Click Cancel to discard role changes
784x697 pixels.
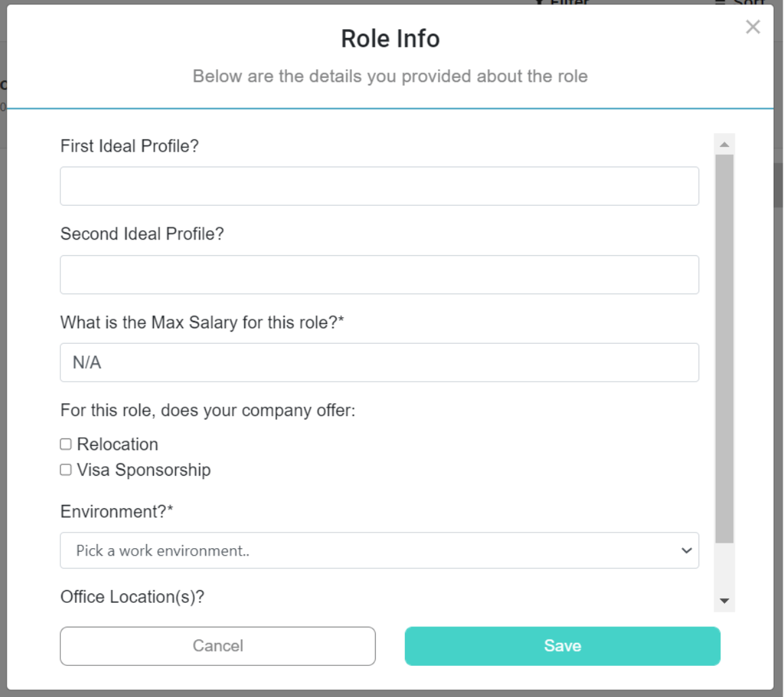(218, 646)
